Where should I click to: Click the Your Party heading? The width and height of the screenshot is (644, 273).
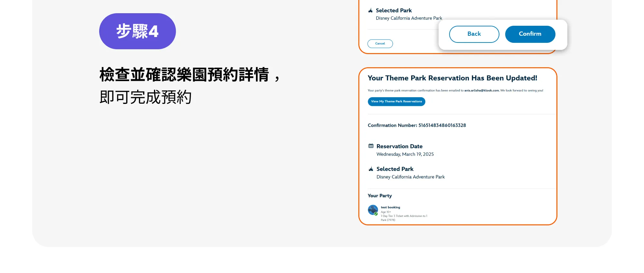tap(380, 196)
